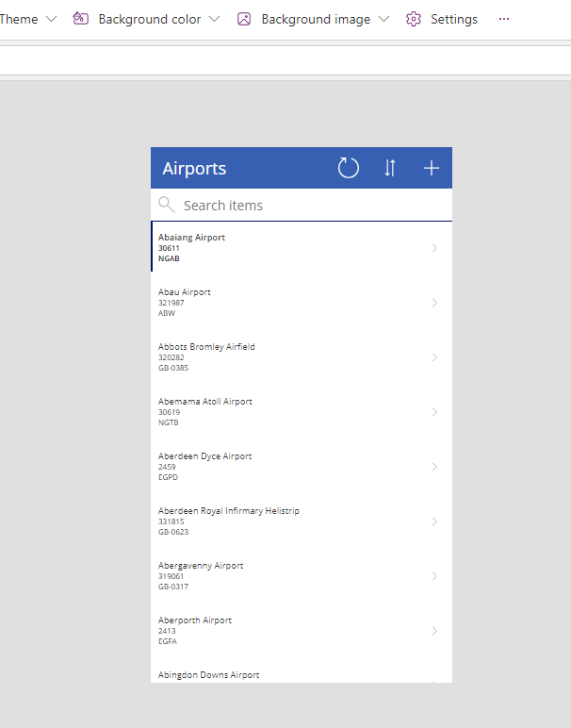This screenshot has width=571, height=728.
Task: Select the Abau Airport title text
Action: [184, 292]
